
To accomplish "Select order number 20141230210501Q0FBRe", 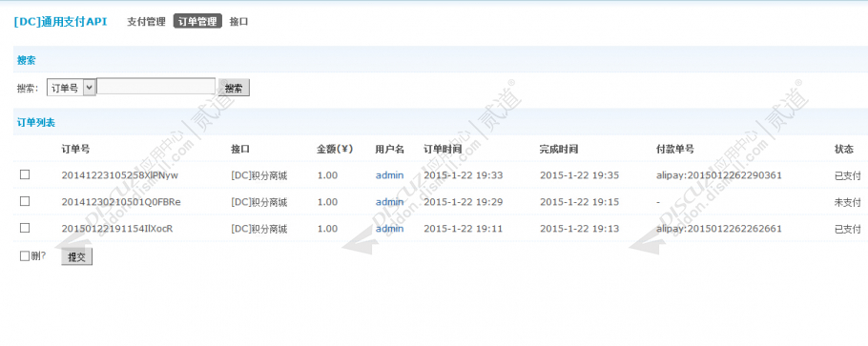I will point(121,202).
